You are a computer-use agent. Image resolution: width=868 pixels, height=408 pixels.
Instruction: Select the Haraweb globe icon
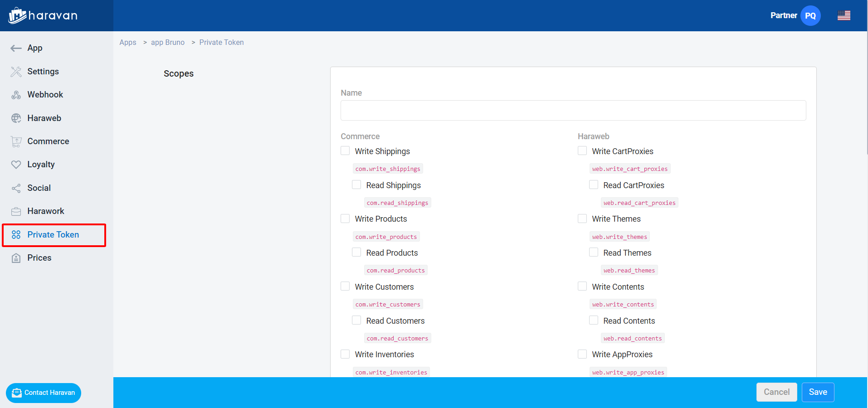click(16, 118)
